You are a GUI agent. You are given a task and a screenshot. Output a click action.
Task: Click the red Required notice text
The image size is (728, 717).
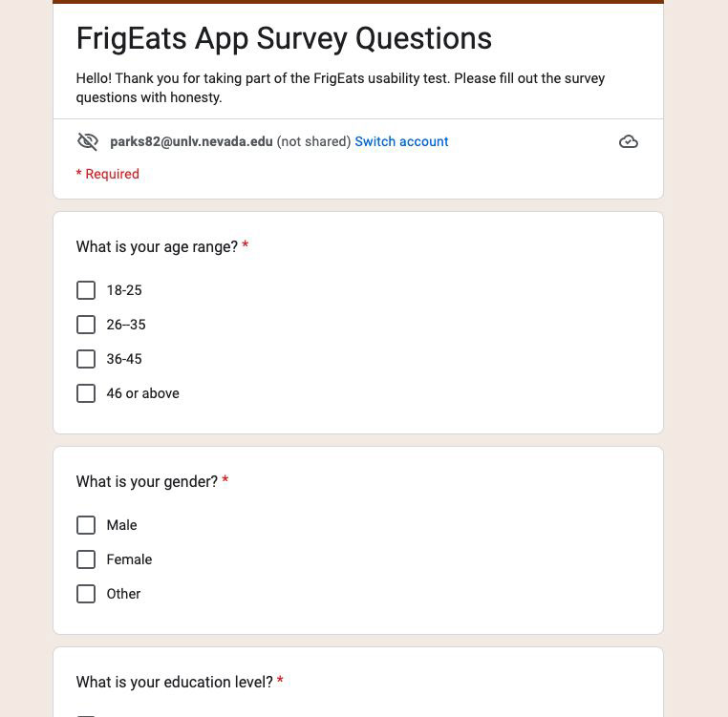point(108,174)
